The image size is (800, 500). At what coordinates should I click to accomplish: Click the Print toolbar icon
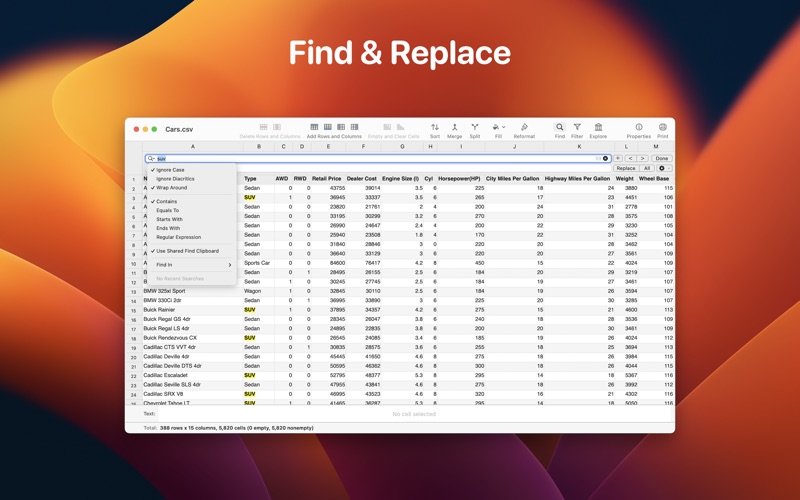[x=663, y=127]
